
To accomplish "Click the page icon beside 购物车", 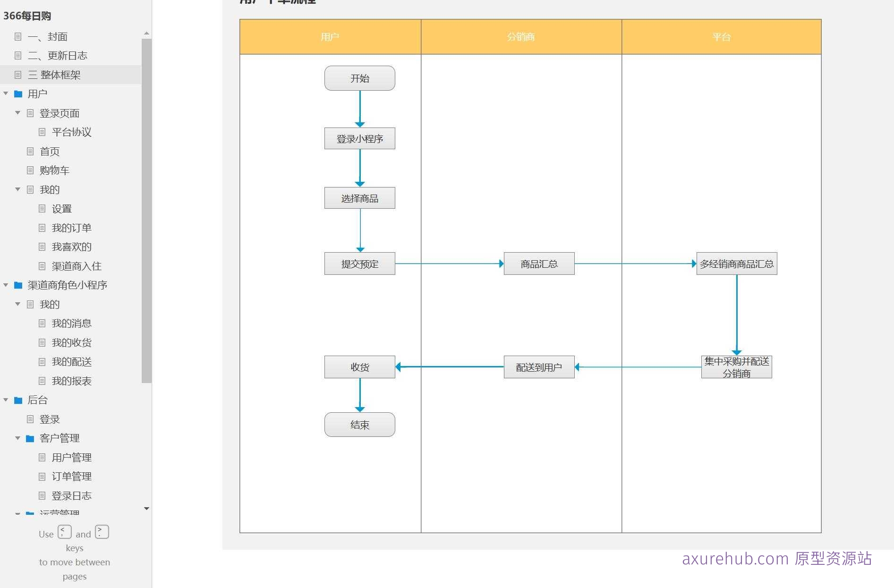I will (30, 170).
